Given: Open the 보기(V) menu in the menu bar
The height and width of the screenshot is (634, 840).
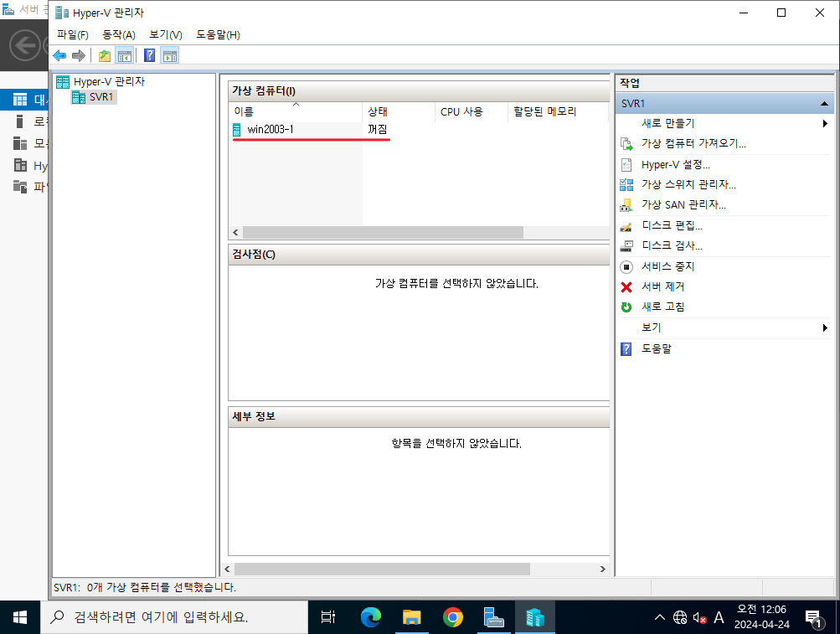Looking at the screenshot, I should pos(166,35).
